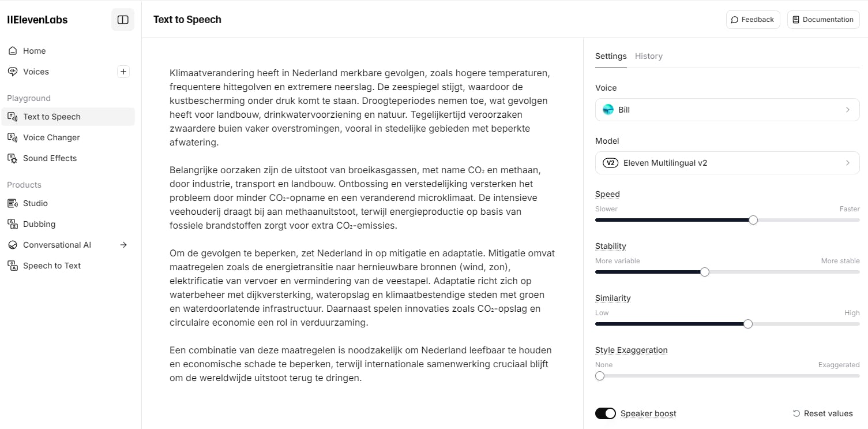Click Reset values button
Screen dimensions: 868x429
click(x=822, y=413)
